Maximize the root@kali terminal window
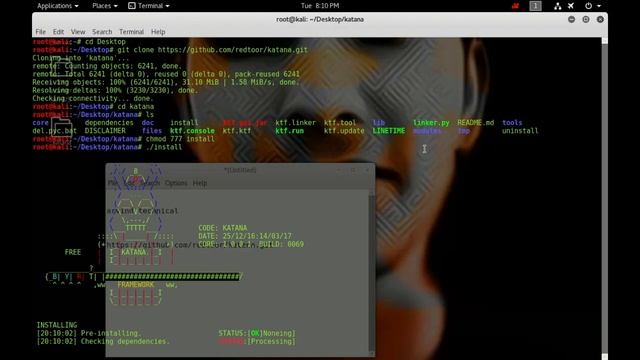Screen dimensions: 640x360 coord(586,19)
